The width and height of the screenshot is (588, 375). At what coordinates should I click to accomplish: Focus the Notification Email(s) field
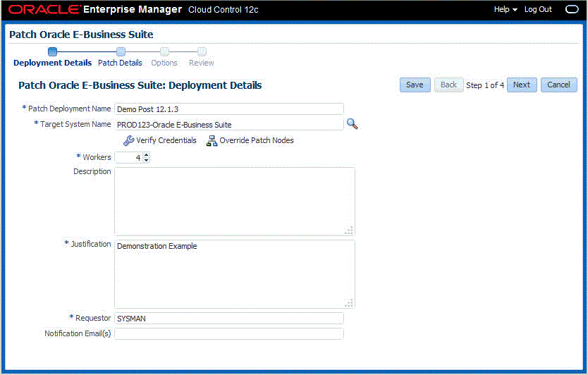228,333
